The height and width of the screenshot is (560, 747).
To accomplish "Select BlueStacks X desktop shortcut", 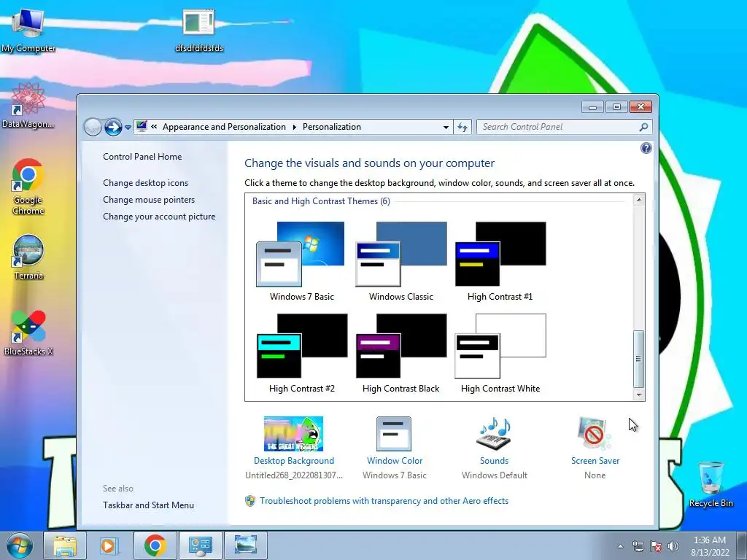I will tap(28, 332).
